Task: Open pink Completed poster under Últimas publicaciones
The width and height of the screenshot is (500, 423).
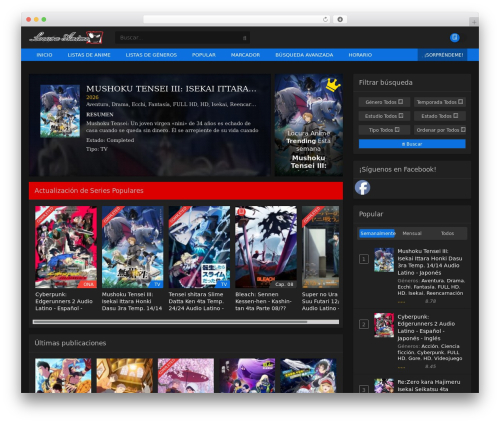Action: [x=186, y=376]
